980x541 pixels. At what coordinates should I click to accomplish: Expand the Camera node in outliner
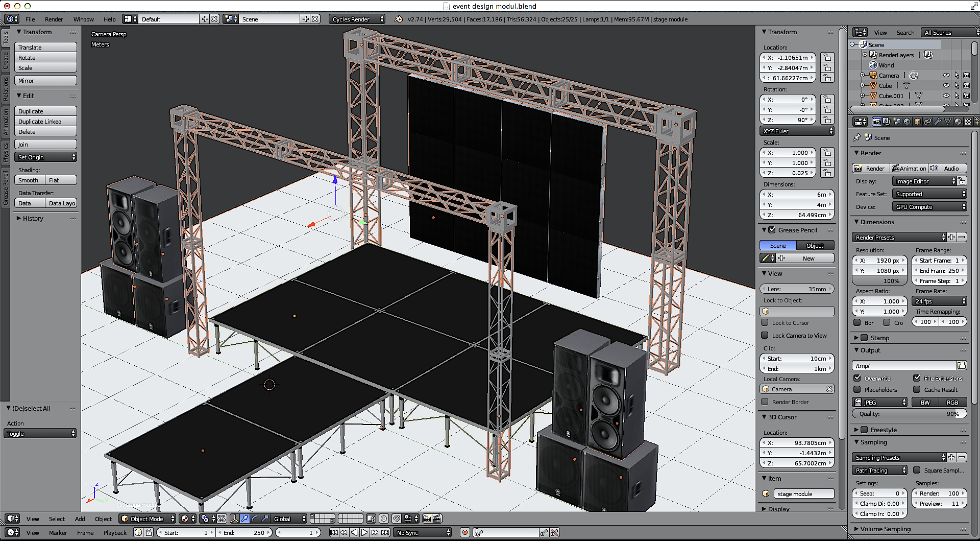point(862,75)
